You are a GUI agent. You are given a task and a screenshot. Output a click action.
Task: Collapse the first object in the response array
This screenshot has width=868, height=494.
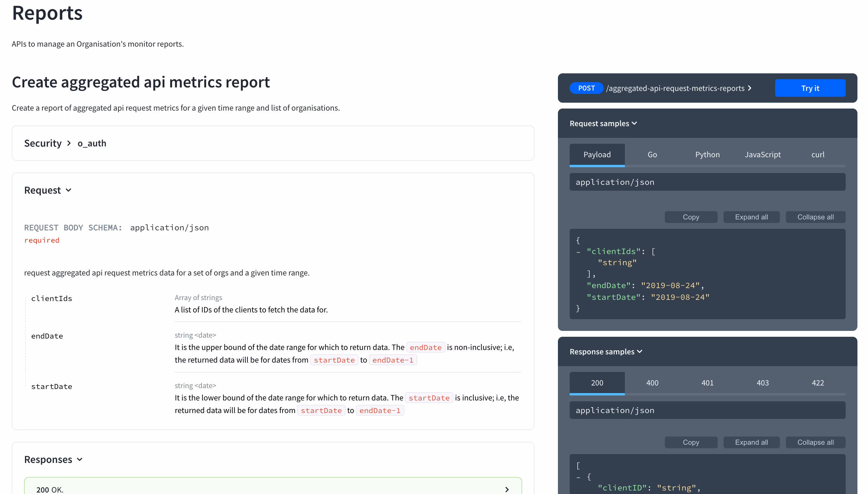click(x=578, y=476)
